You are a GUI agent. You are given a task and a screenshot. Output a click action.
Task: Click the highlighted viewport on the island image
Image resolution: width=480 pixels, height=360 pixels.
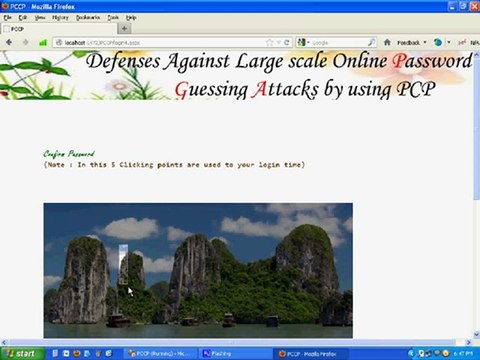pos(123,265)
